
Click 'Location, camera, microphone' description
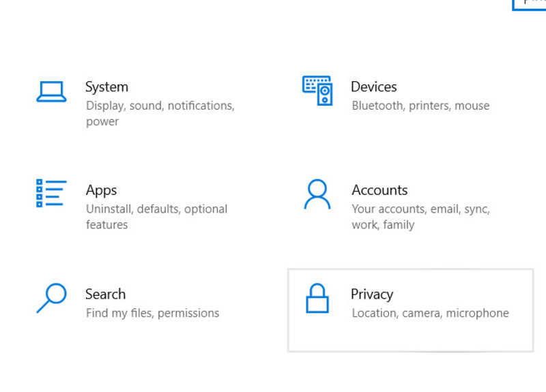(x=431, y=313)
